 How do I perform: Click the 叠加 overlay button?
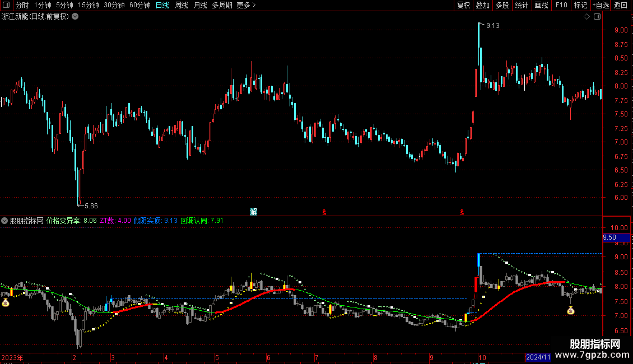point(483,5)
